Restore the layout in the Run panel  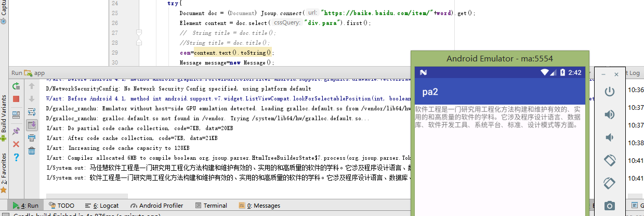16,114
